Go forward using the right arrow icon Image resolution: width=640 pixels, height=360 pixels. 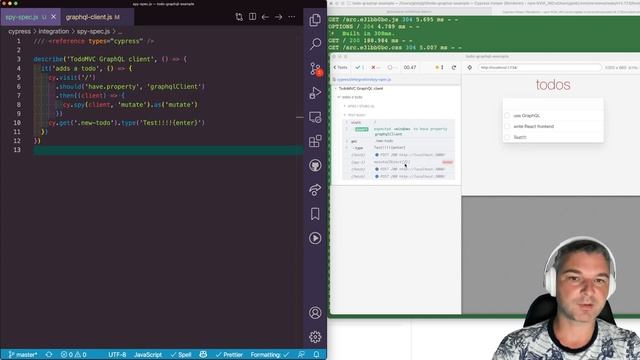[279, 17]
